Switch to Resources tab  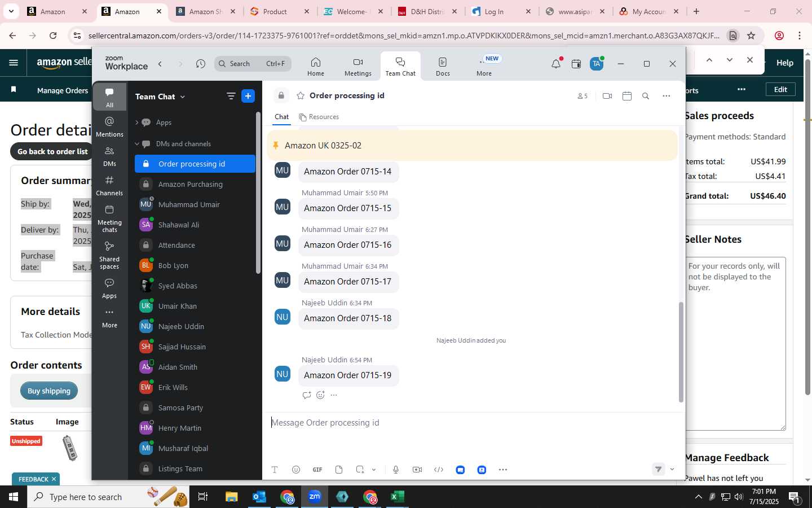(x=319, y=117)
